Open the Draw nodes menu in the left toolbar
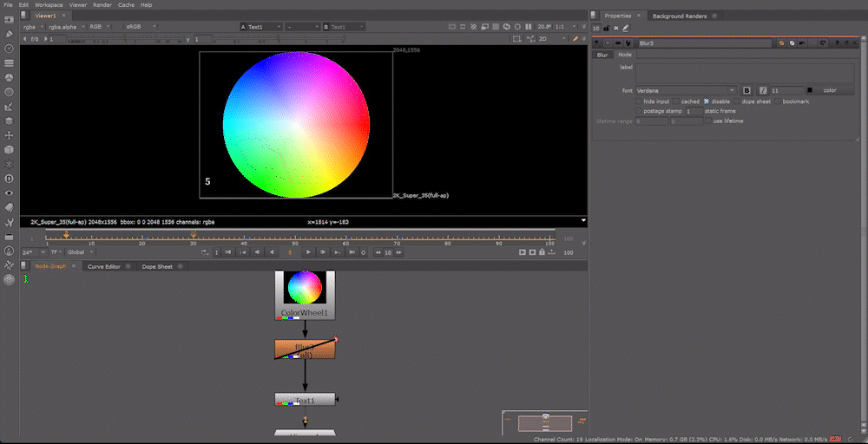Screen dimensions: 868x444 (9, 34)
